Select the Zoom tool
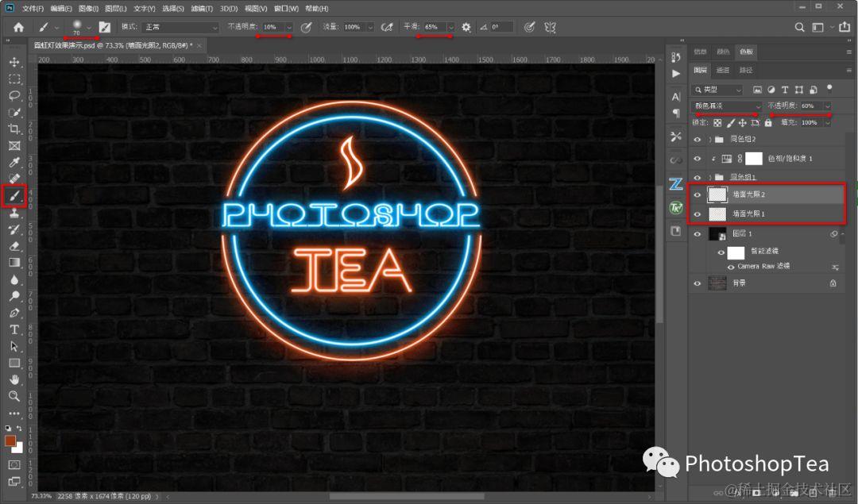Viewport: 858px width, 504px height. [x=14, y=396]
